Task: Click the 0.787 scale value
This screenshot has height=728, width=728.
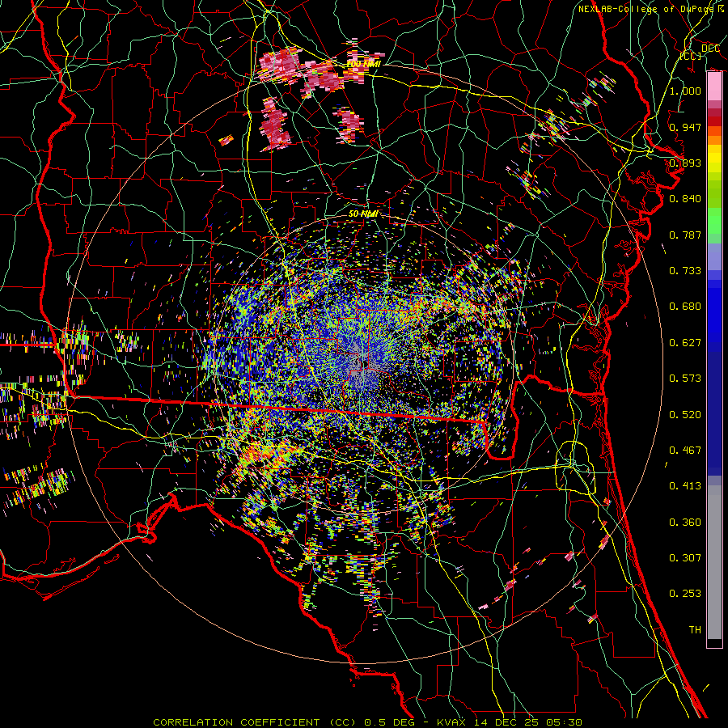Action: pyautogui.click(x=685, y=235)
